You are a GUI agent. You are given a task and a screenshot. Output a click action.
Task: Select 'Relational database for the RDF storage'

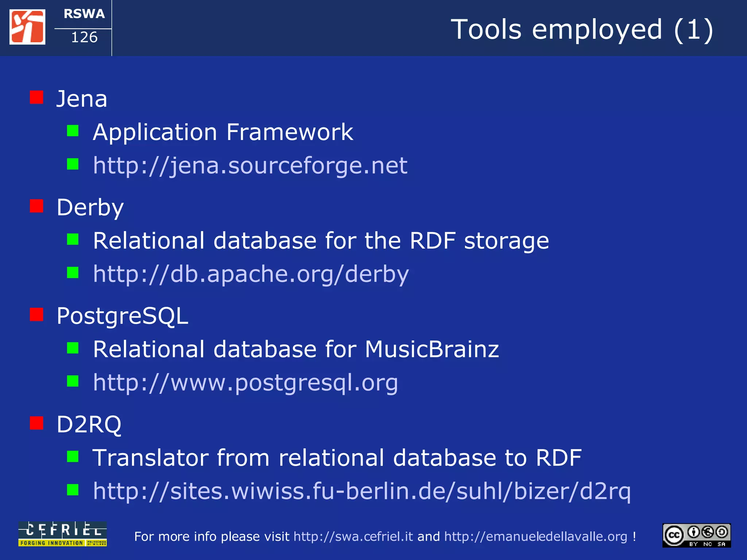point(321,241)
